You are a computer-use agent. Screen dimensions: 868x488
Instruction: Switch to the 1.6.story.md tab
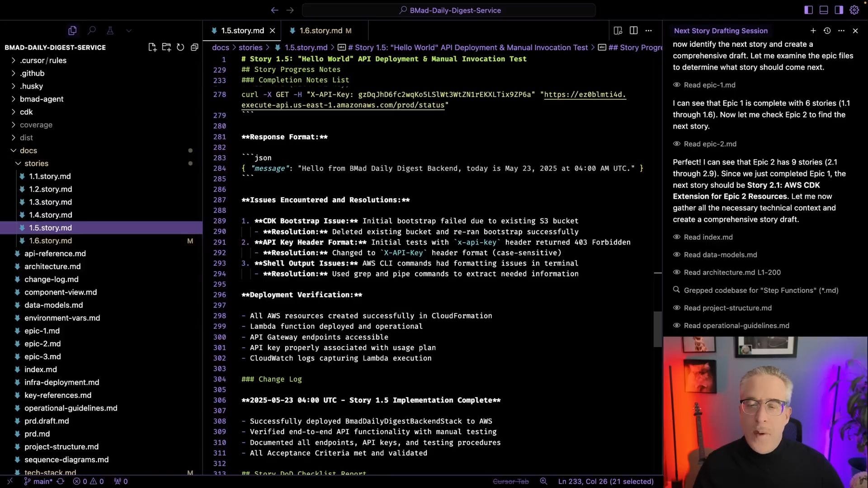(x=321, y=31)
